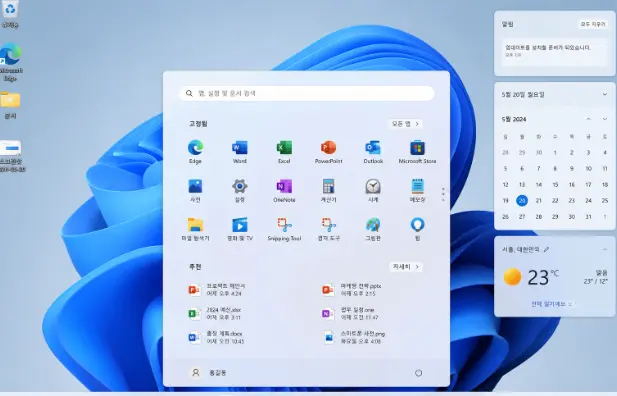617x396 pixels.
Task: Select May 6 in the calendar
Action: point(522,168)
